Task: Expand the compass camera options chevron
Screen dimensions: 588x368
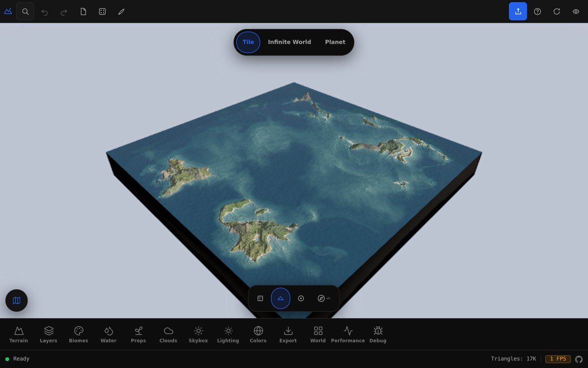Action: point(328,298)
